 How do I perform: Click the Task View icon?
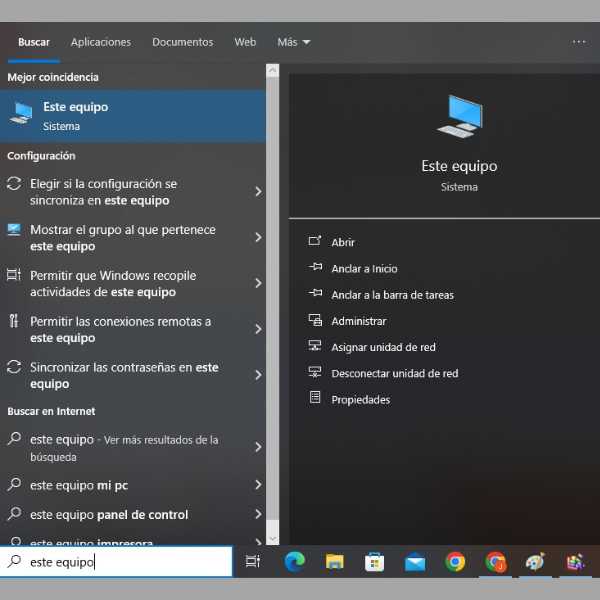[253, 562]
